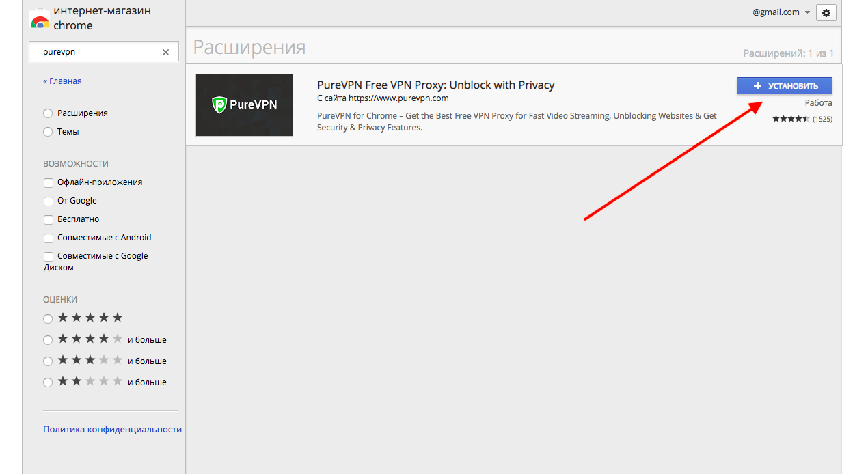Image resolution: width=868 pixels, height=474 pixels.
Task: Tick the Бесплатно checkbox
Action: (x=49, y=220)
